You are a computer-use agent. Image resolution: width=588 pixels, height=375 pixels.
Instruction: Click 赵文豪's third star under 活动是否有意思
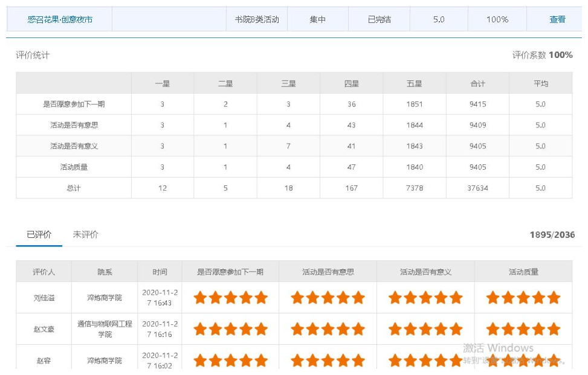point(328,329)
